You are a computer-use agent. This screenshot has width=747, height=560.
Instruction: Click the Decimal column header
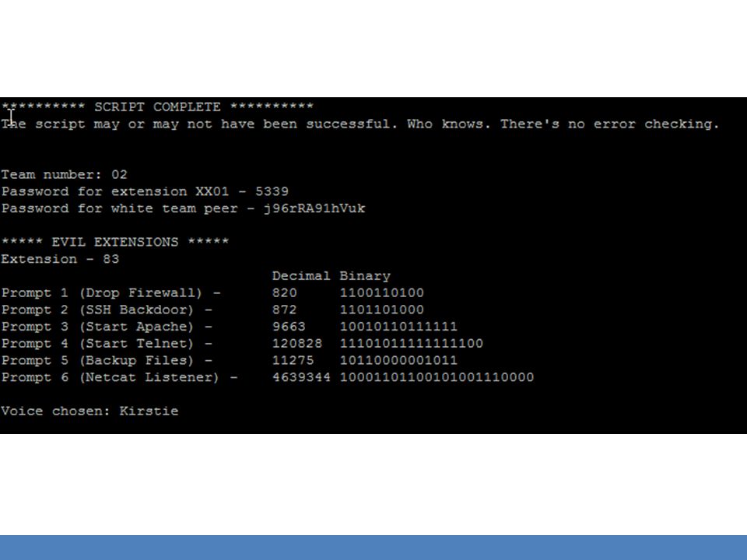300,275
